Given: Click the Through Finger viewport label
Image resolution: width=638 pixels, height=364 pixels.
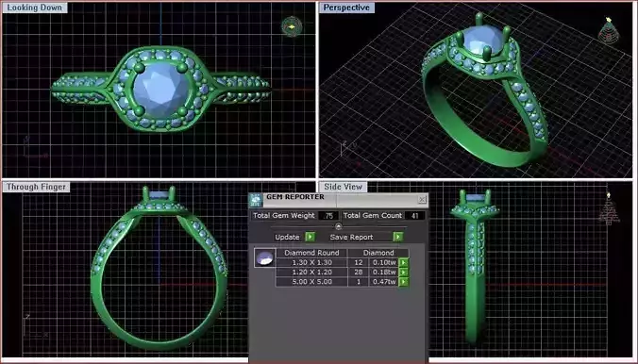Looking at the screenshot, I should point(36,187).
